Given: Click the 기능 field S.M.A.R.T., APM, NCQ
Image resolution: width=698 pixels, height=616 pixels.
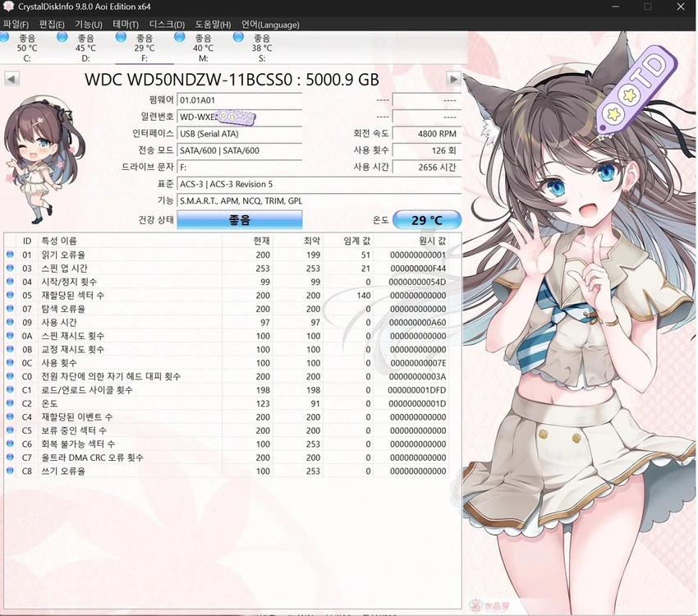Looking at the screenshot, I should pyautogui.click(x=319, y=200).
